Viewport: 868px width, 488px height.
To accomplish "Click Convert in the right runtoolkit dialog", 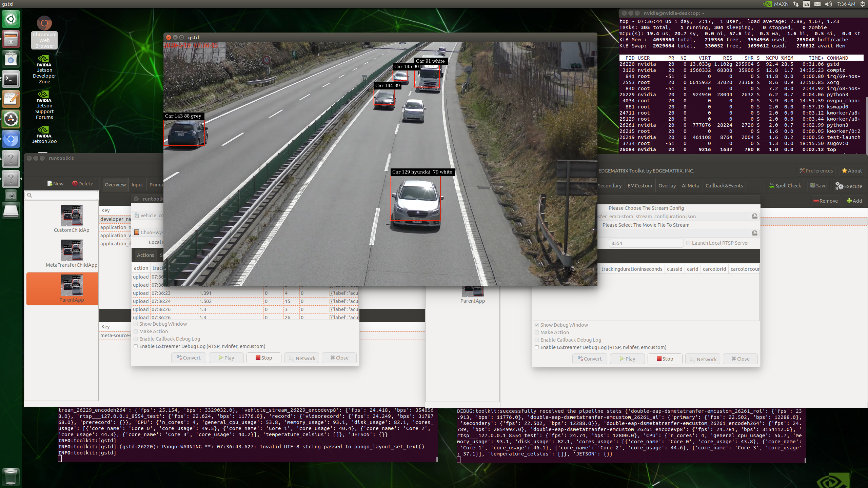I will [x=590, y=359].
